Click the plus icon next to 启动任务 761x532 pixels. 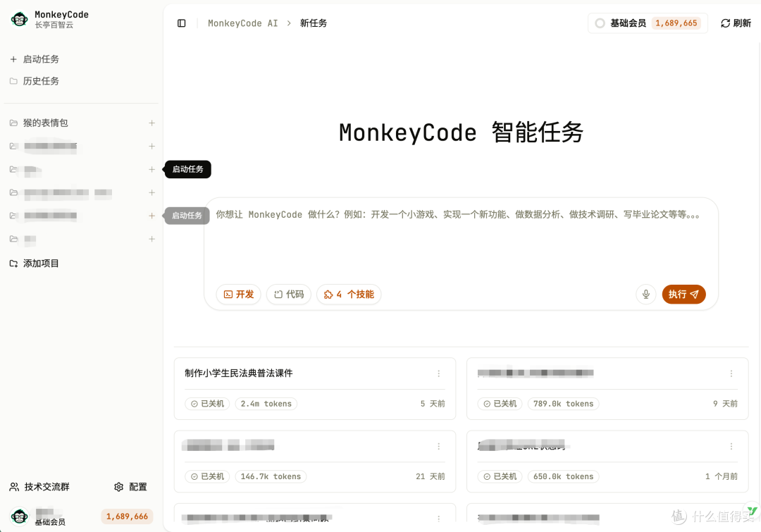[13, 59]
